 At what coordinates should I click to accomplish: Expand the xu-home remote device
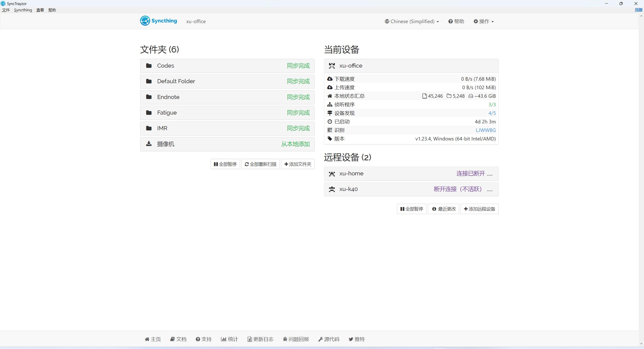(x=411, y=174)
